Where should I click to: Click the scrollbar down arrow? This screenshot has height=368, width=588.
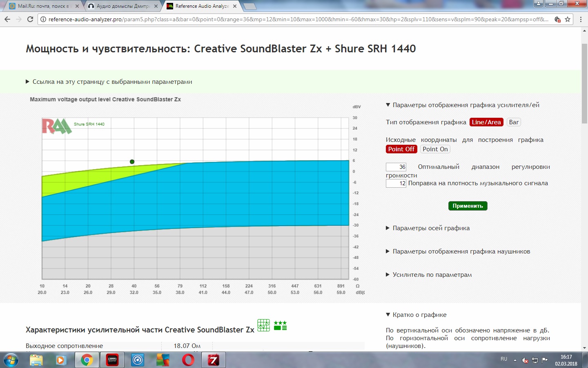click(x=584, y=348)
